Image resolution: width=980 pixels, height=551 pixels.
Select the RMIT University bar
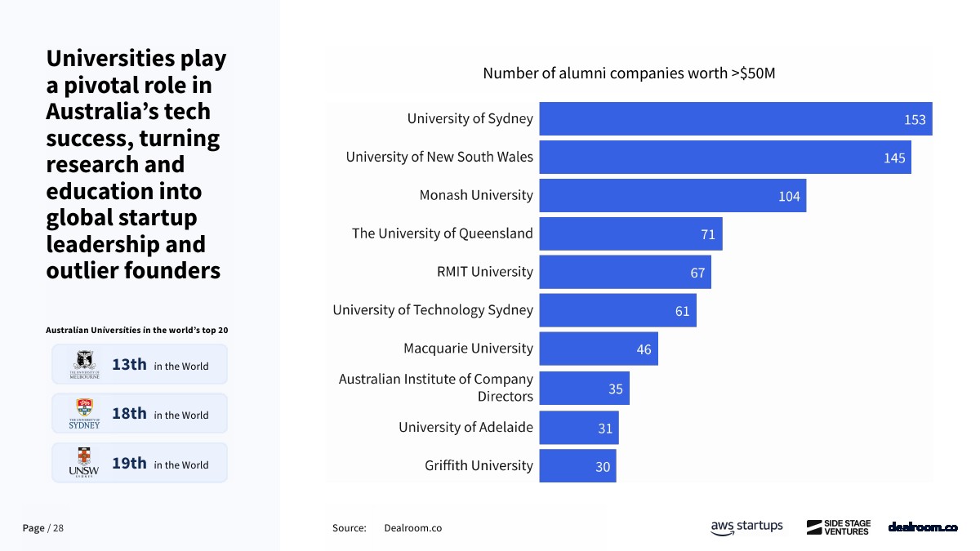pyautogui.click(x=625, y=272)
